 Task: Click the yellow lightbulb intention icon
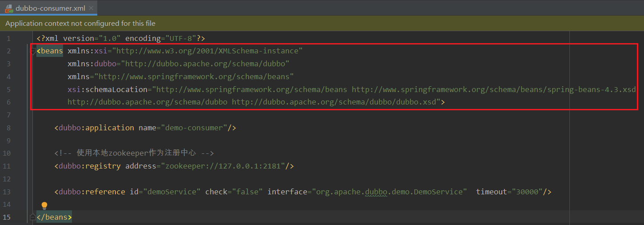click(44, 205)
